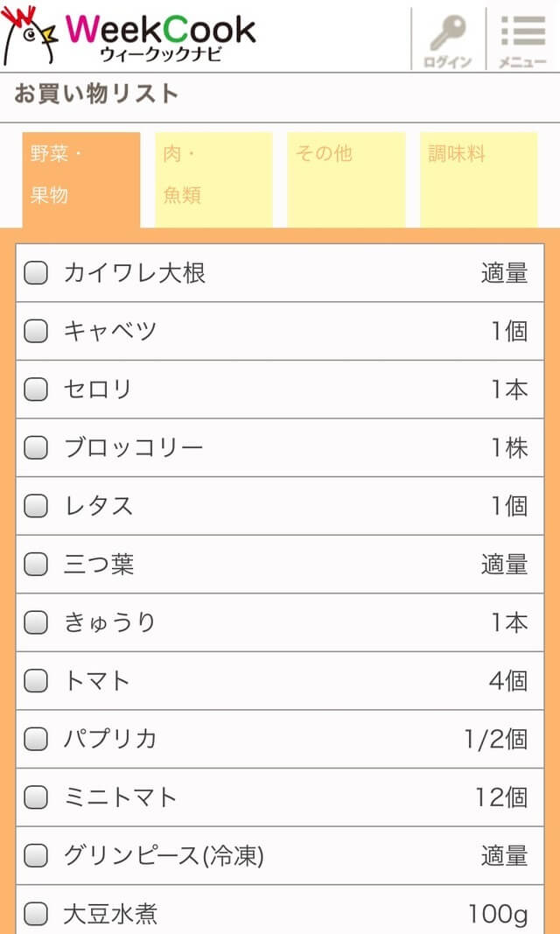560x934 pixels.
Task: Tap the login key icon
Action: coord(448,38)
